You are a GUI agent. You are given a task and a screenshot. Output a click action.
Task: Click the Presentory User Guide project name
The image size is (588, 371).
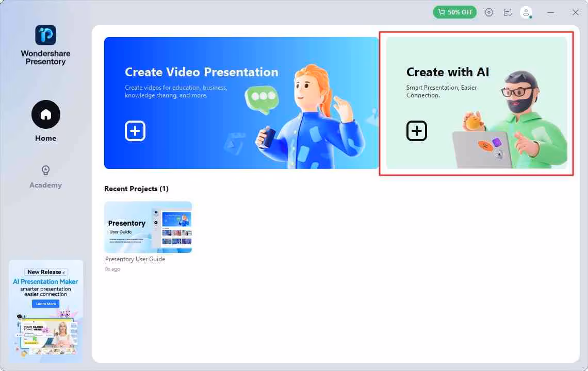tap(135, 259)
